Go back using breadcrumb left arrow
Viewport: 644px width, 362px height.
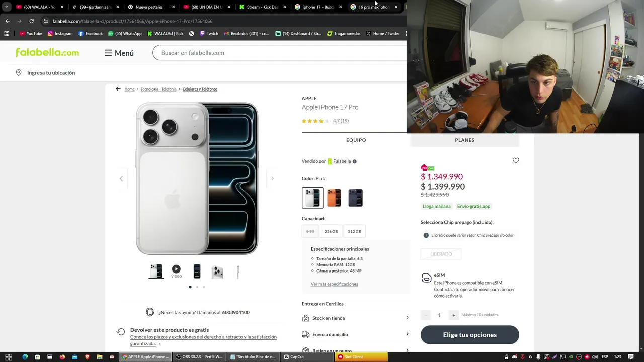tap(118, 89)
